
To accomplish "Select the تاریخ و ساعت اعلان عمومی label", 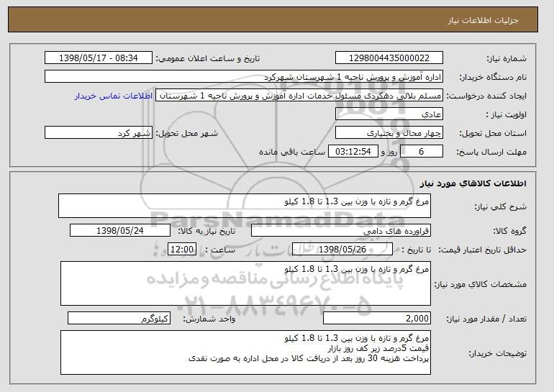I will pyautogui.click(x=208, y=58).
